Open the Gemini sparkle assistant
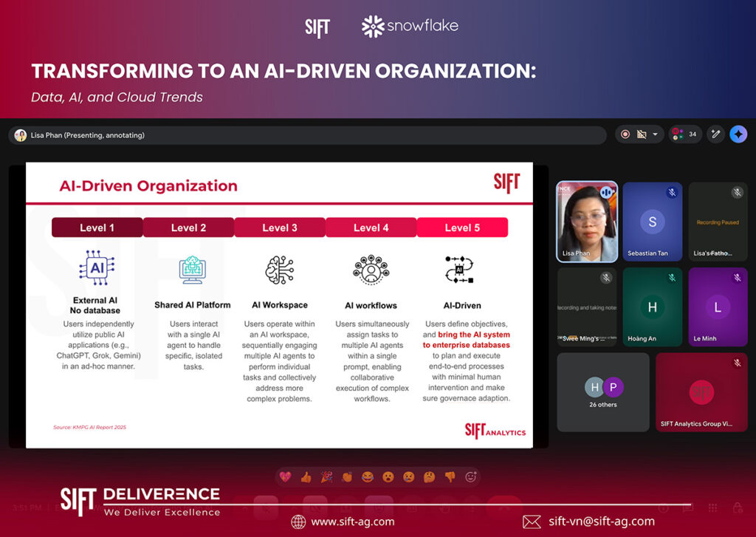 coord(738,134)
